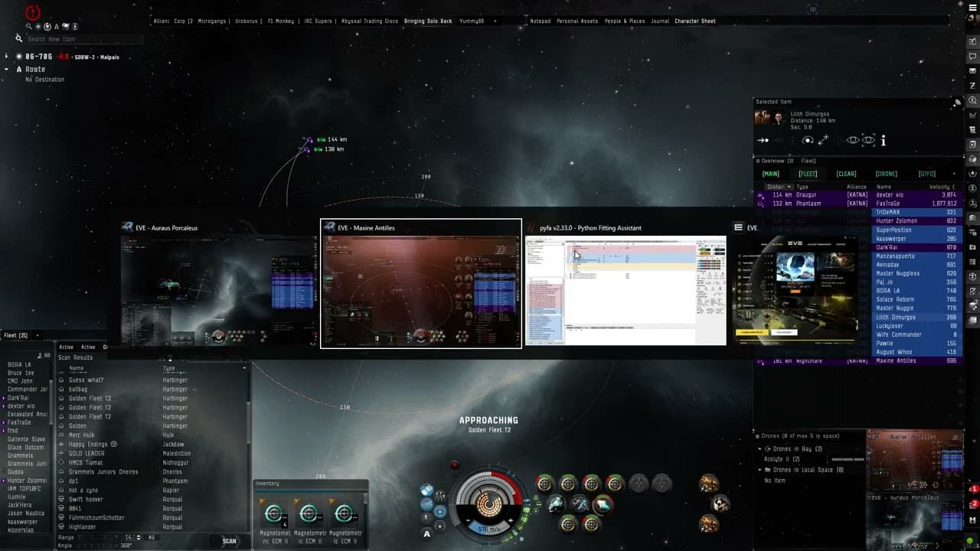The height and width of the screenshot is (551, 980).
Task: Expand the B6-7BG system info arrow
Action: (7, 57)
